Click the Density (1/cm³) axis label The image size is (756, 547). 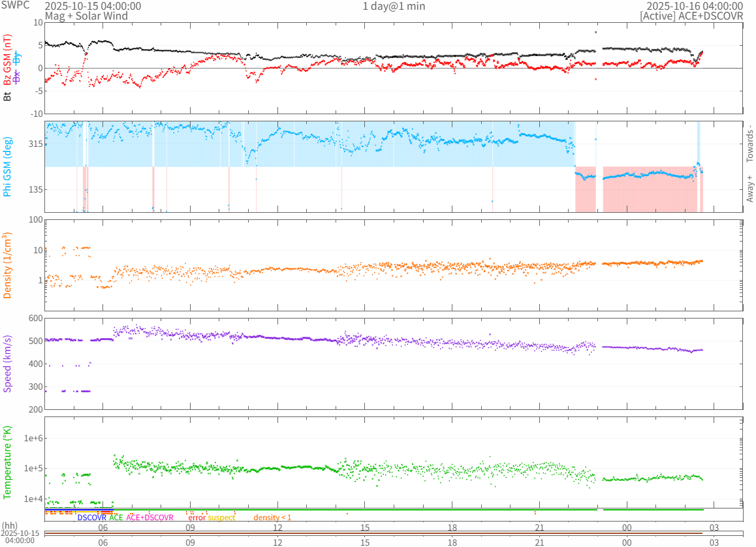click(x=8, y=266)
